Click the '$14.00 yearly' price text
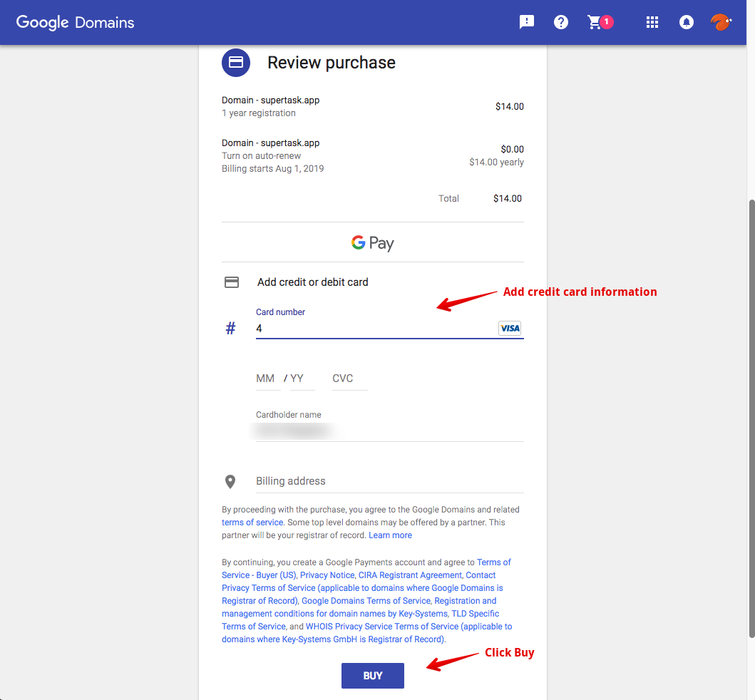The height and width of the screenshot is (700, 755). [496, 163]
